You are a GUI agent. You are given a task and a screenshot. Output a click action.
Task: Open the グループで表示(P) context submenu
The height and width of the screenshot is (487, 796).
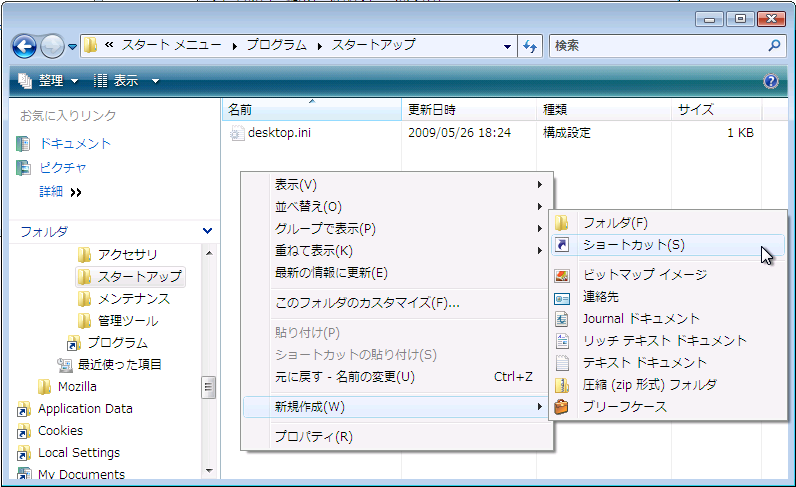point(396,229)
